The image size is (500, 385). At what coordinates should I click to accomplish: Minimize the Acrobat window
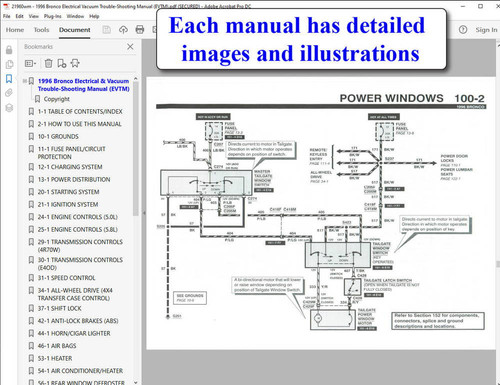[x=463, y=6]
